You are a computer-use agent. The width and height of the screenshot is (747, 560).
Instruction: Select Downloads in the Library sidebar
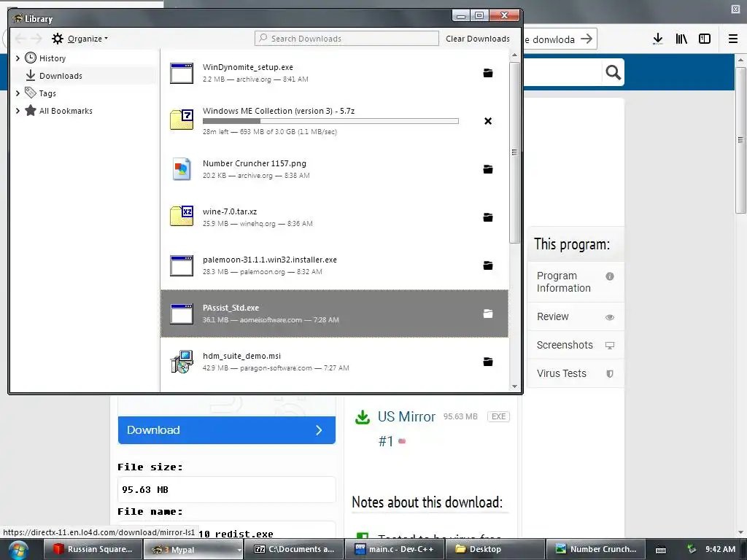tap(61, 76)
